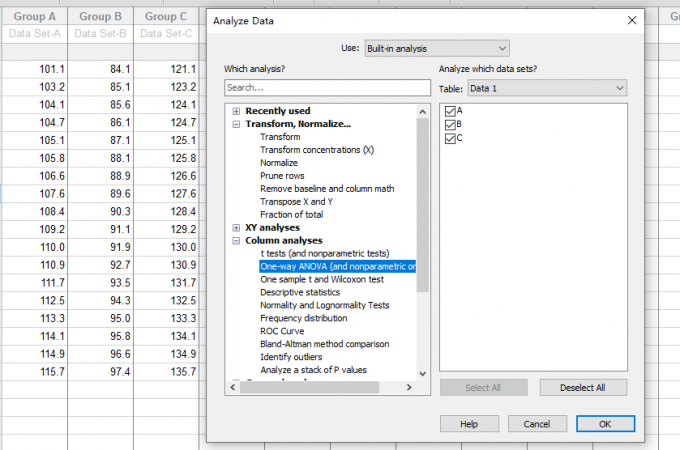Viewport: 680px width, 450px height.
Task: Click the Data Set-A title cell
Action: pos(35,34)
